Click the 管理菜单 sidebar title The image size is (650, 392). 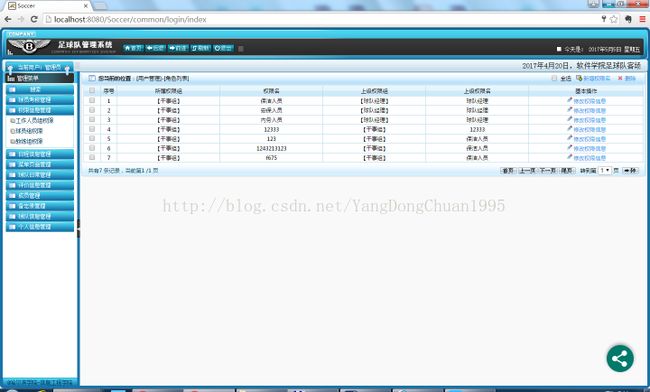27,78
